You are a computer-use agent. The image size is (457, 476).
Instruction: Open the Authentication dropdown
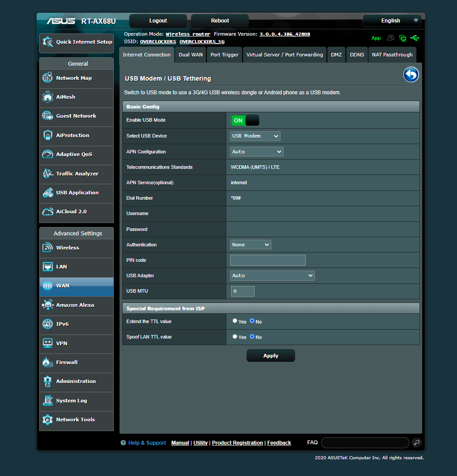pos(251,245)
